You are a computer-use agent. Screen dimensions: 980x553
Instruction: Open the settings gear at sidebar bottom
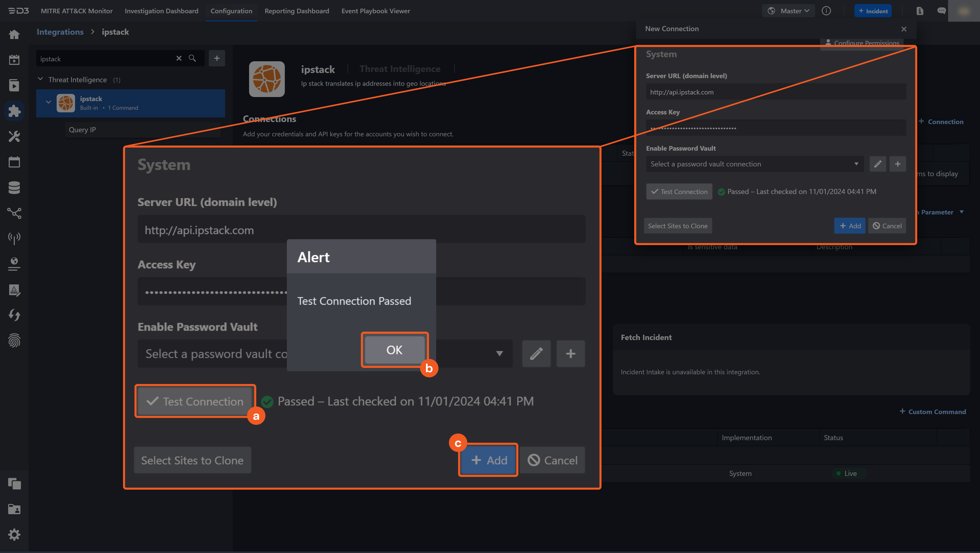pos(14,534)
